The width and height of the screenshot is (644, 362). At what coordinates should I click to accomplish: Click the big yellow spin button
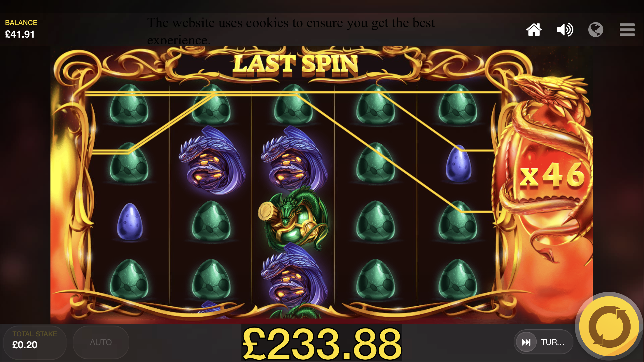(609, 326)
